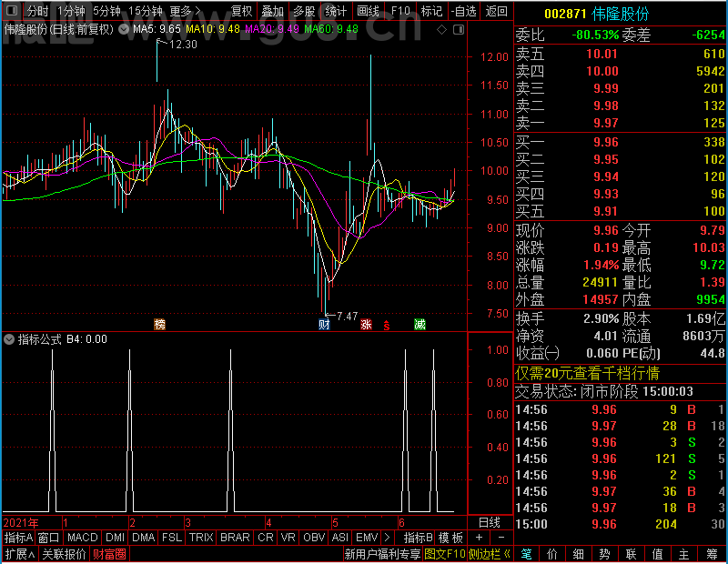
Task: Select DMA indicator tab
Action: (144, 538)
